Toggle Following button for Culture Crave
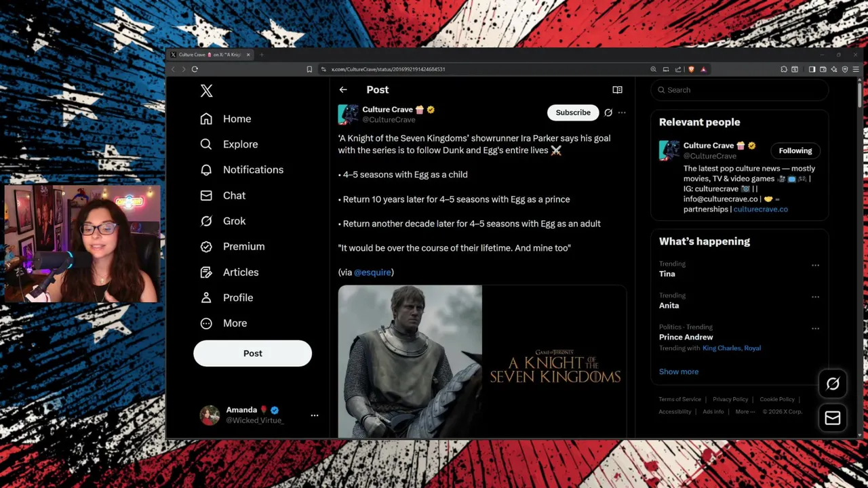 click(795, 150)
